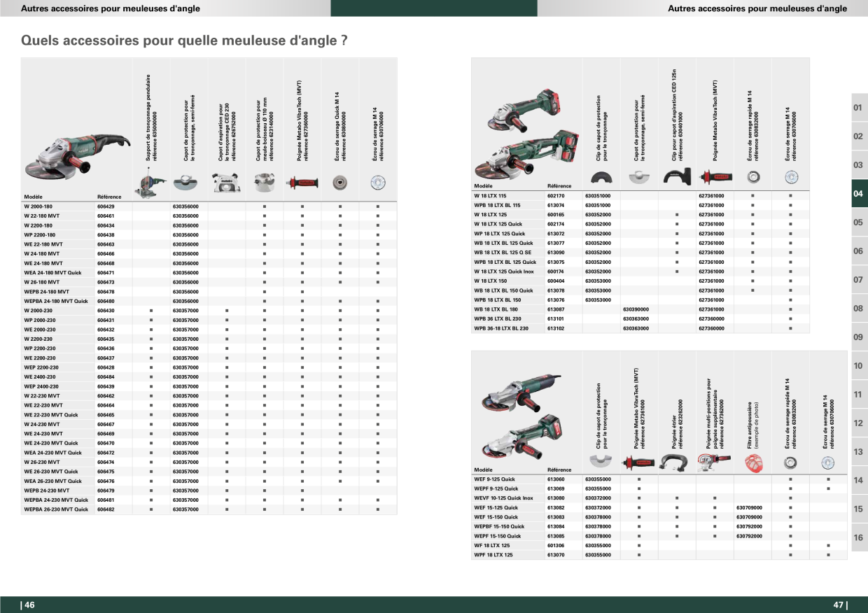Click the stirrup handle (Poignée étrier) icon
This screenshot has width=868, height=613.
(676, 461)
